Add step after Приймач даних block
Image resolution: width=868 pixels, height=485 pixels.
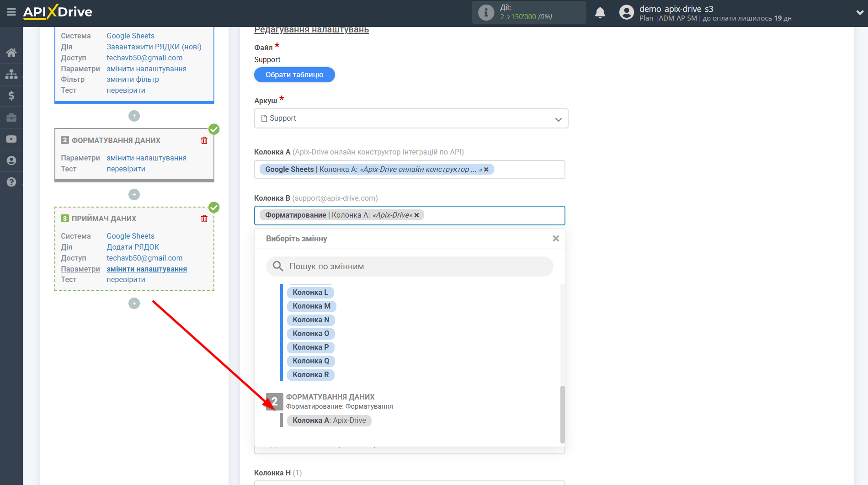pyautogui.click(x=134, y=304)
